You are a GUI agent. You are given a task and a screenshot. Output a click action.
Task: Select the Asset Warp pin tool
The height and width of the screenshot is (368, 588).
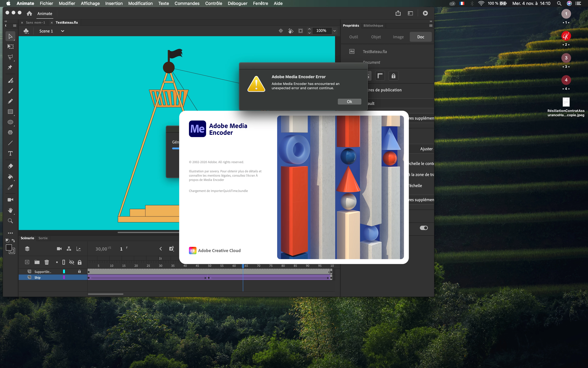click(x=10, y=67)
